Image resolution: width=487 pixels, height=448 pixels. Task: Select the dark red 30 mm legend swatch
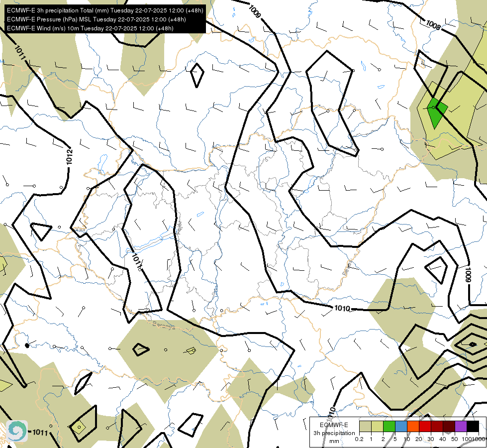click(437, 426)
